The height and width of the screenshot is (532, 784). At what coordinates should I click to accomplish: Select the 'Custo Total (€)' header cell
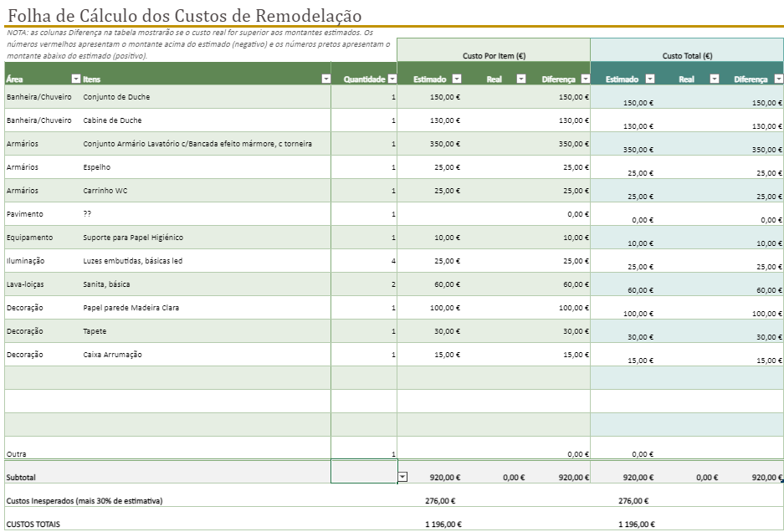pyautogui.click(x=687, y=50)
